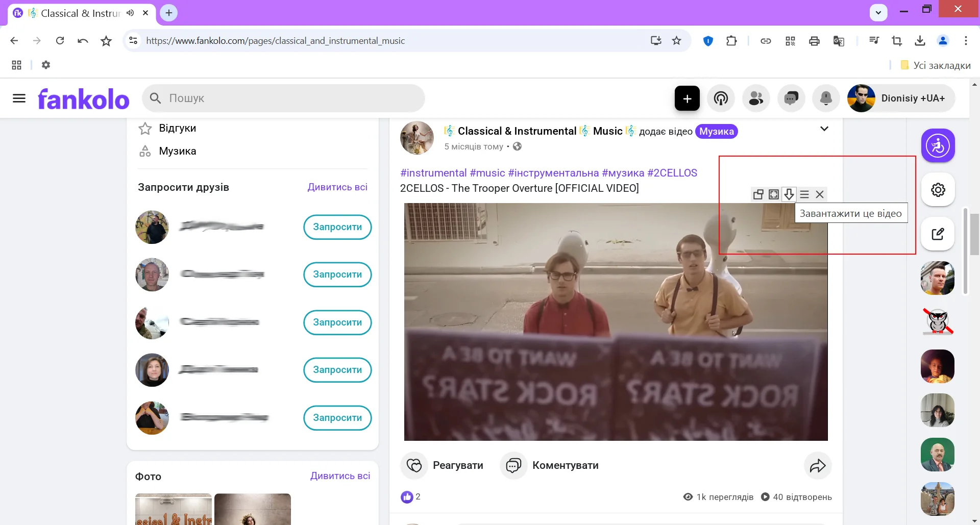This screenshot has height=525, width=980.
Task: Open the sidebar settings gear button
Action: [x=938, y=190]
